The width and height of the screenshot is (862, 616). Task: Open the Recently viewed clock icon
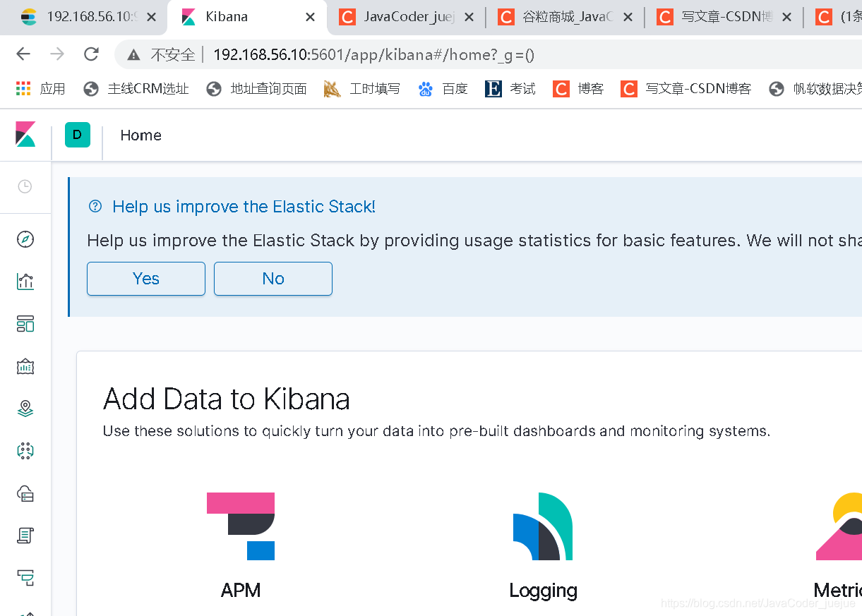click(x=25, y=186)
